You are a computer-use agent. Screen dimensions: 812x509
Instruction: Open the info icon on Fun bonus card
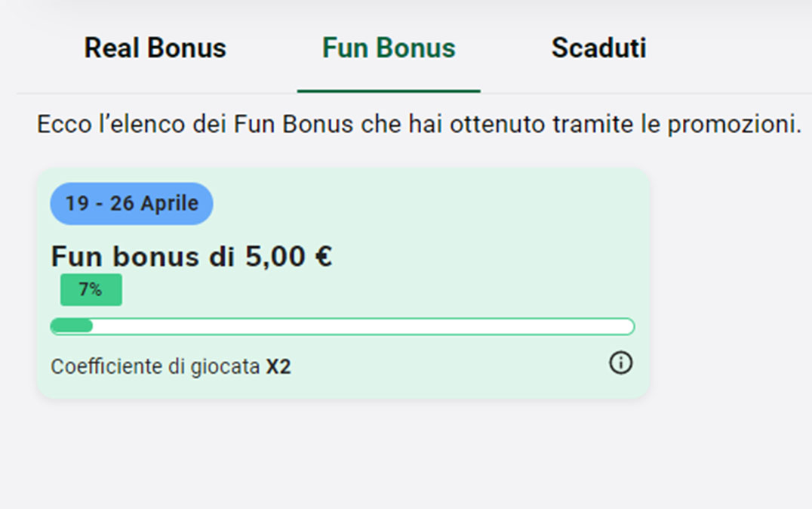click(x=620, y=362)
